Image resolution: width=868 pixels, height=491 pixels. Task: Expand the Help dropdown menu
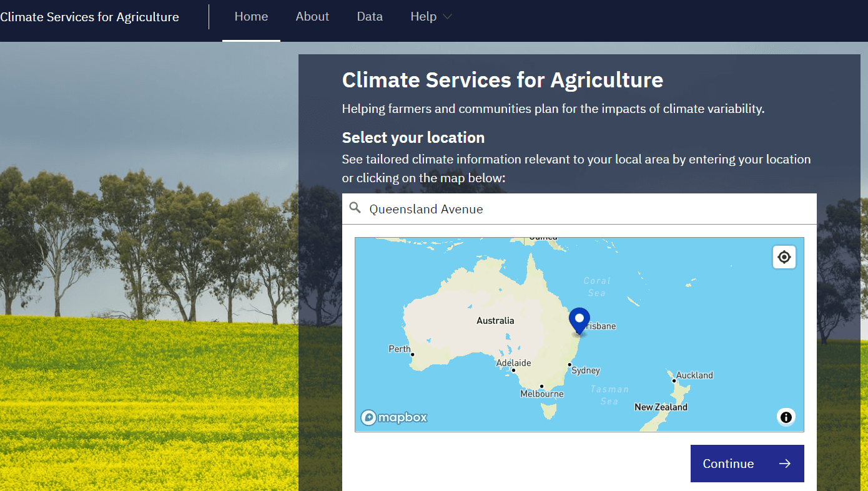tap(430, 16)
